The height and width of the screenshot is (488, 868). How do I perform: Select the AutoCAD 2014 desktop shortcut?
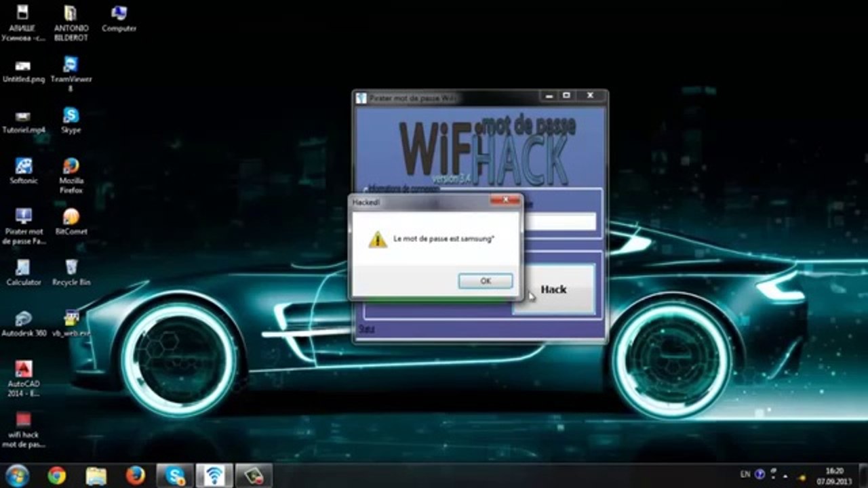point(23,378)
